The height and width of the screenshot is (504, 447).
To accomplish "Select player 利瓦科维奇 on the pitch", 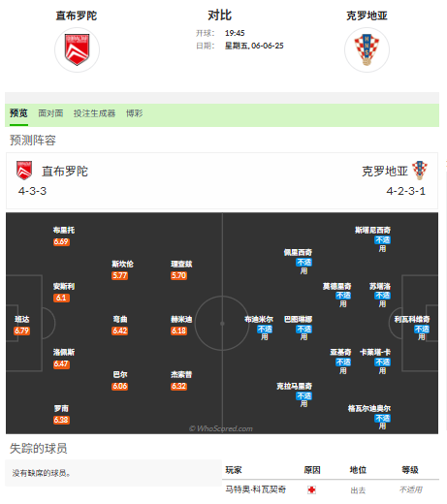I will point(412,320).
